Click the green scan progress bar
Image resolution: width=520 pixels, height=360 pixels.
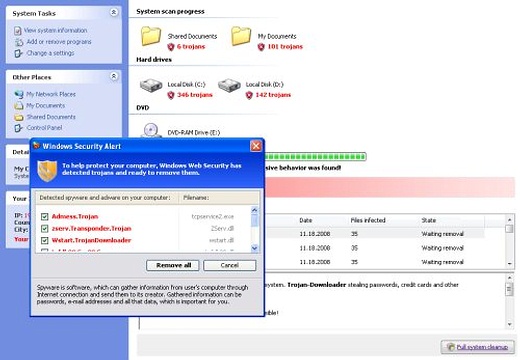pos(315,156)
